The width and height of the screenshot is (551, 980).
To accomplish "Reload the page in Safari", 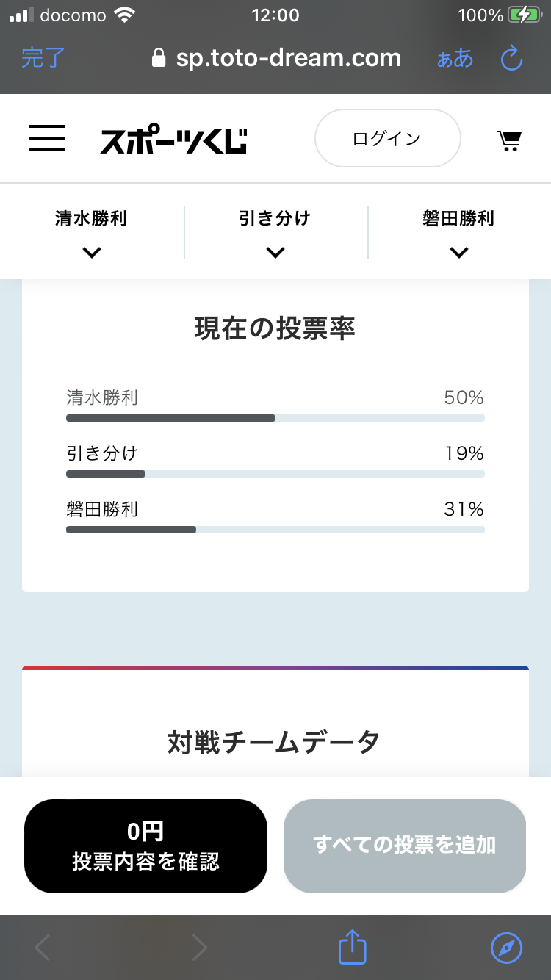I will (x=511, y=59).
